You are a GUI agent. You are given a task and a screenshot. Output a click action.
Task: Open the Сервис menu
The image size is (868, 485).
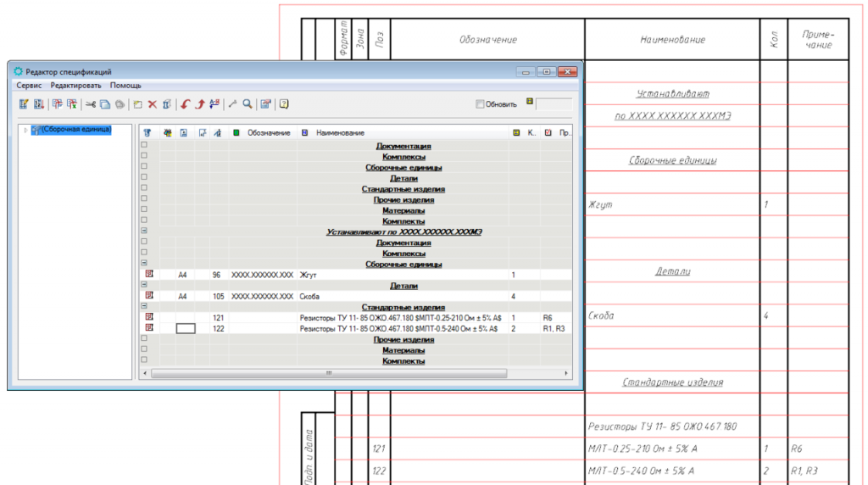coord(29,86)
